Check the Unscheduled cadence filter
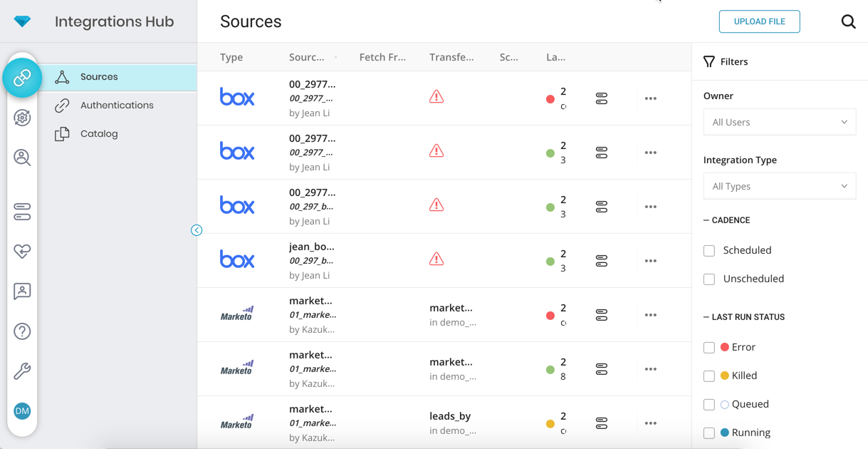Image resolution: width=868 pixels, height=449 pixels. (x=709, y=279)
